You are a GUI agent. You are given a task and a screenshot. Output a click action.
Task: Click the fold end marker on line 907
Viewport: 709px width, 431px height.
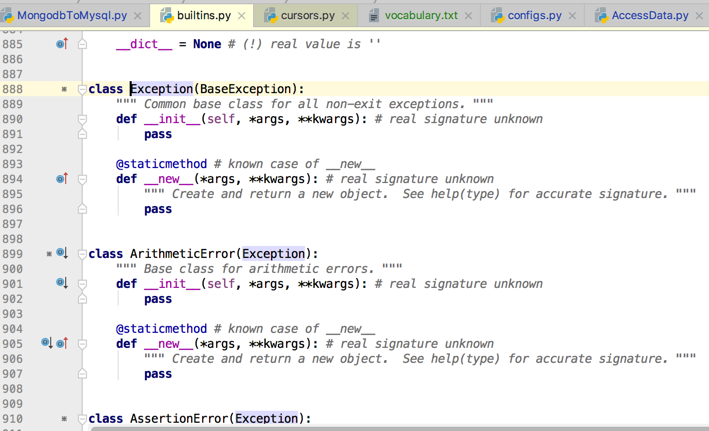coord(82,374)
